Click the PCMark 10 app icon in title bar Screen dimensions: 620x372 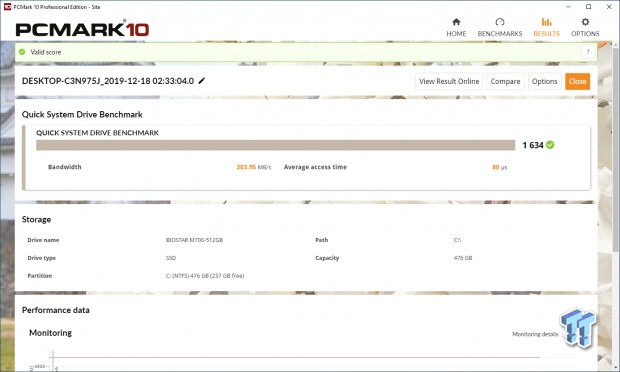point(7,7)
